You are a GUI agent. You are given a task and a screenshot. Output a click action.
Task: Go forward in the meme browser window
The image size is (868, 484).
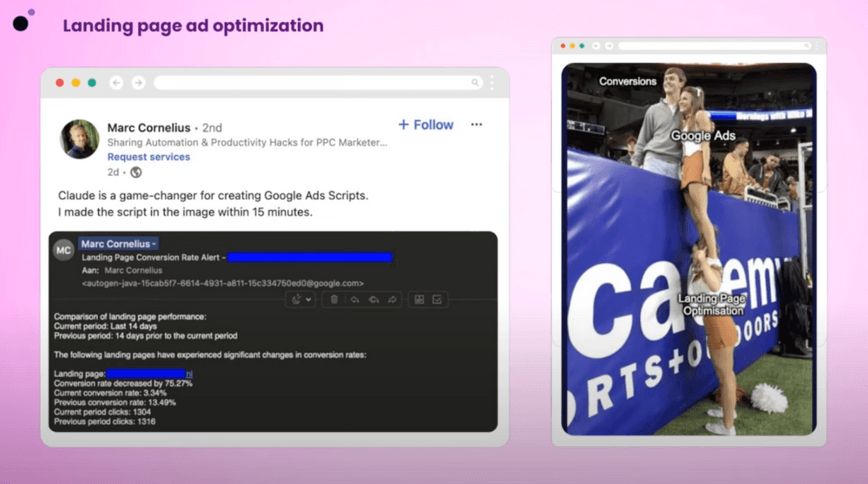click(609, 46)
